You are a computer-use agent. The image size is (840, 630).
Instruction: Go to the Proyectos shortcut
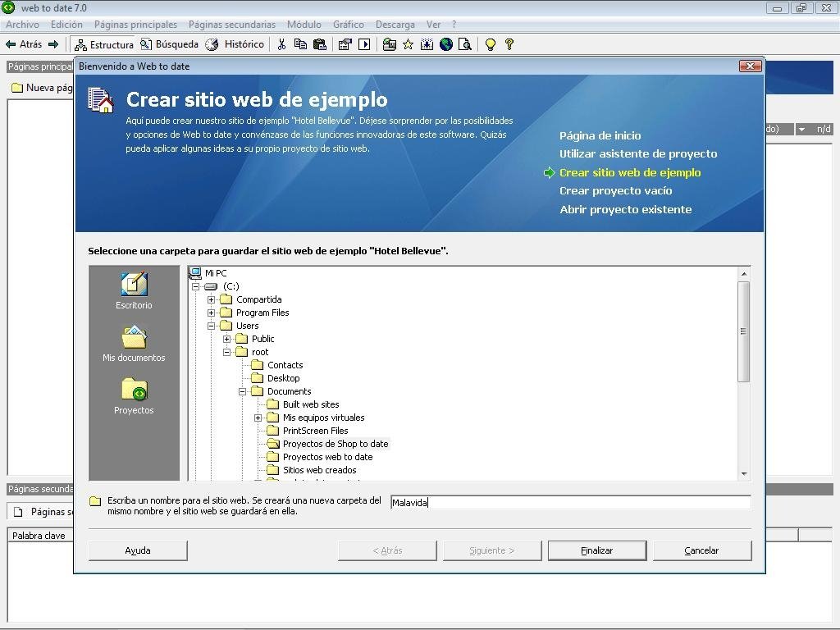click(134, 396)
